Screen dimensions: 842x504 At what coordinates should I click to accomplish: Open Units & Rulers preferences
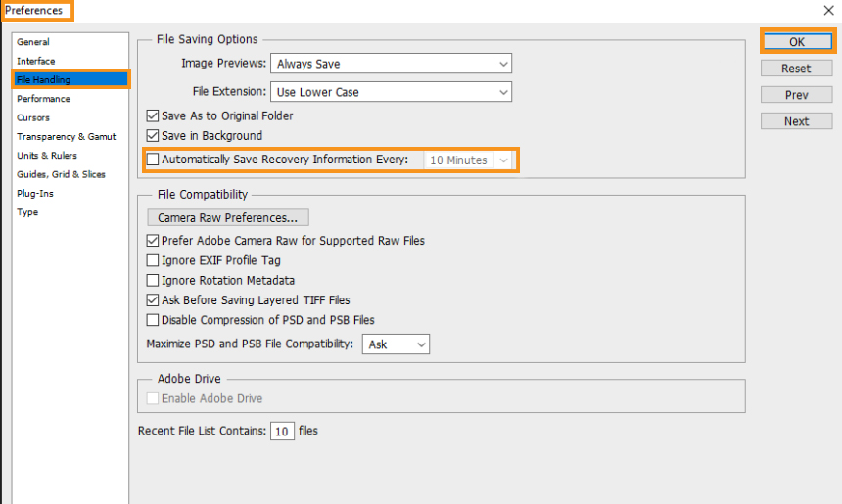coord(47,156)
